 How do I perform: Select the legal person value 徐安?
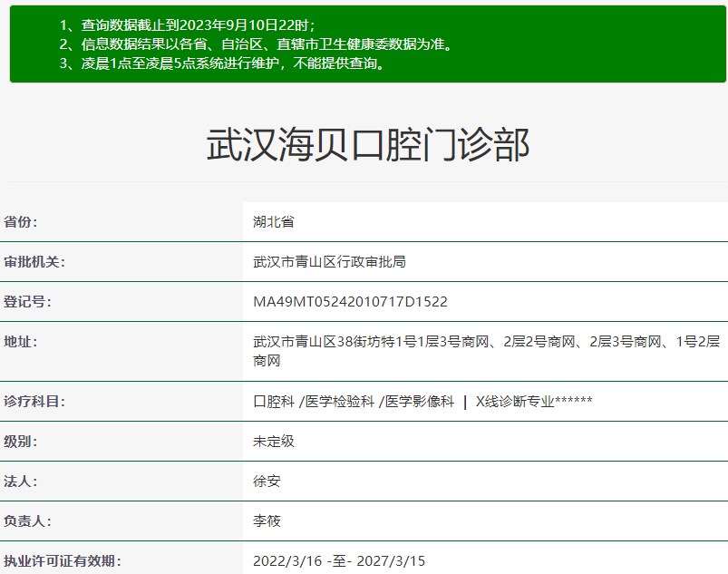(x=267, y=482)
